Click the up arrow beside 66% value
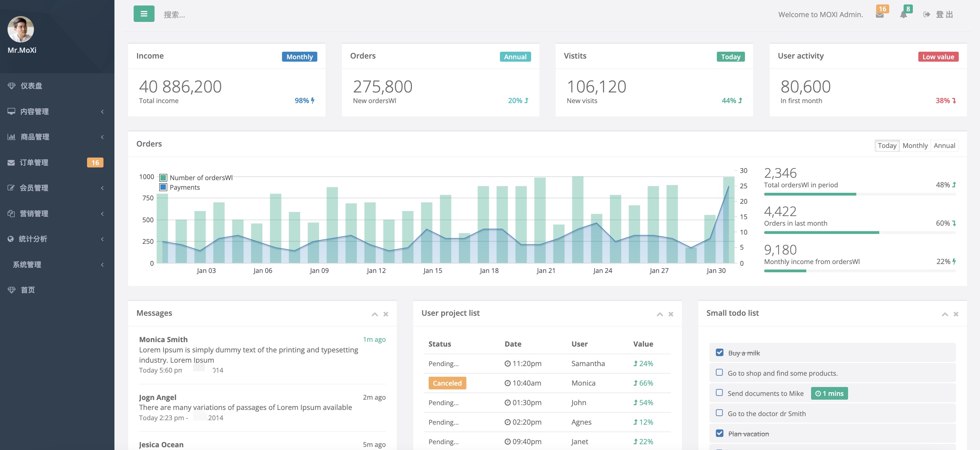Screen dimensions: 980x450 pyautogui.click(x=635, y=383)
